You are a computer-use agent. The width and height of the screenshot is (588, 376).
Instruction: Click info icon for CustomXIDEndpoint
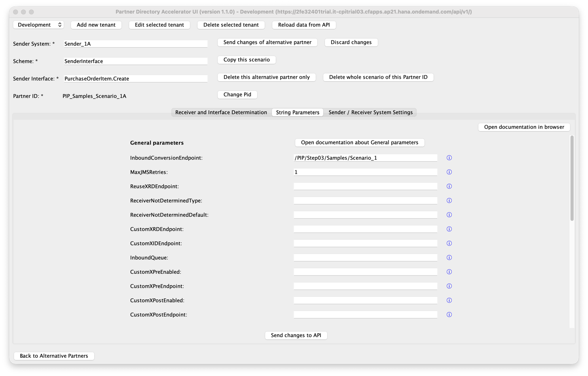click(x=449, y=243)
